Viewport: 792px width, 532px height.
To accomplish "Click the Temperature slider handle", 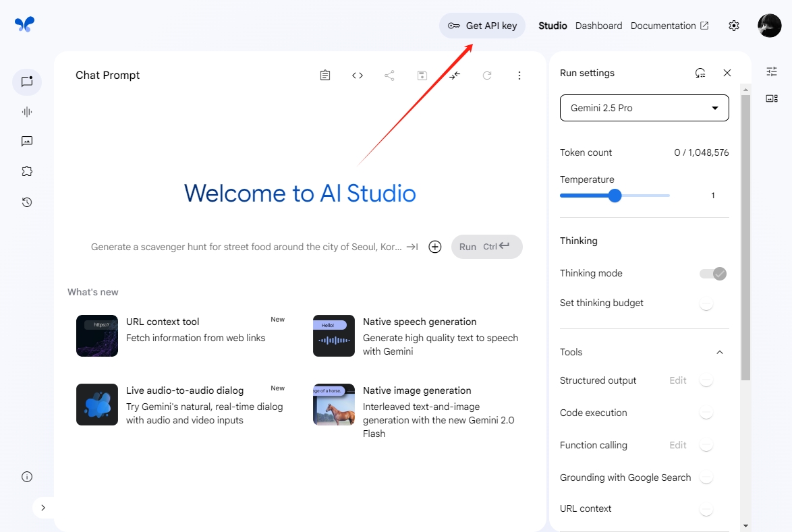I will click(615, 196).
